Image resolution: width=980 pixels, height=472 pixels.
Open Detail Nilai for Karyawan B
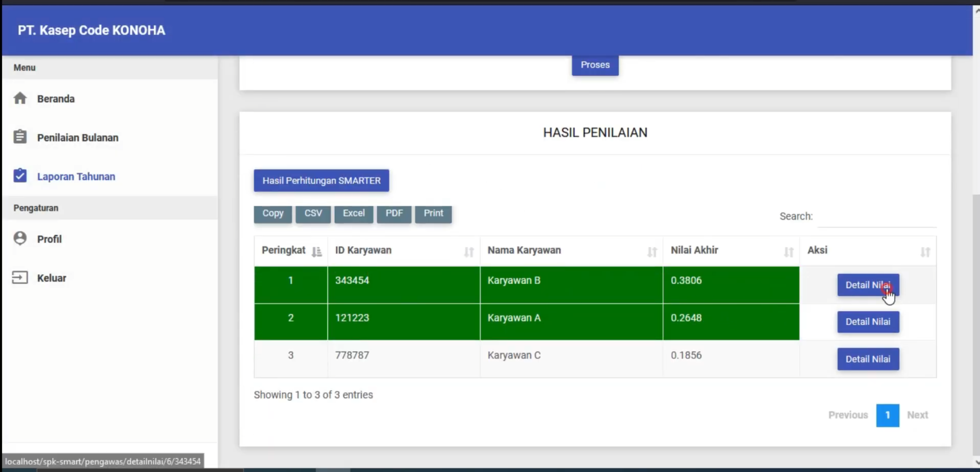coord(868,285)
